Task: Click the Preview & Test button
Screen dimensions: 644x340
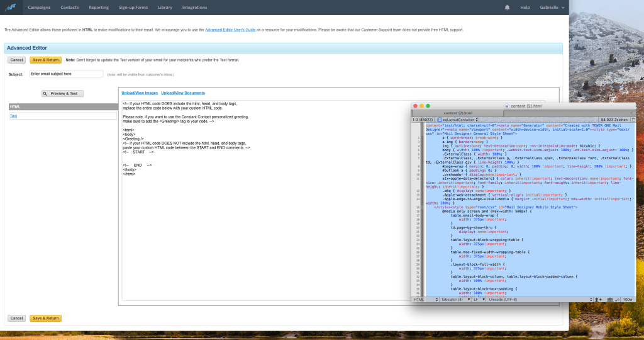Action: pyautogui.click(x=62, y=94)
